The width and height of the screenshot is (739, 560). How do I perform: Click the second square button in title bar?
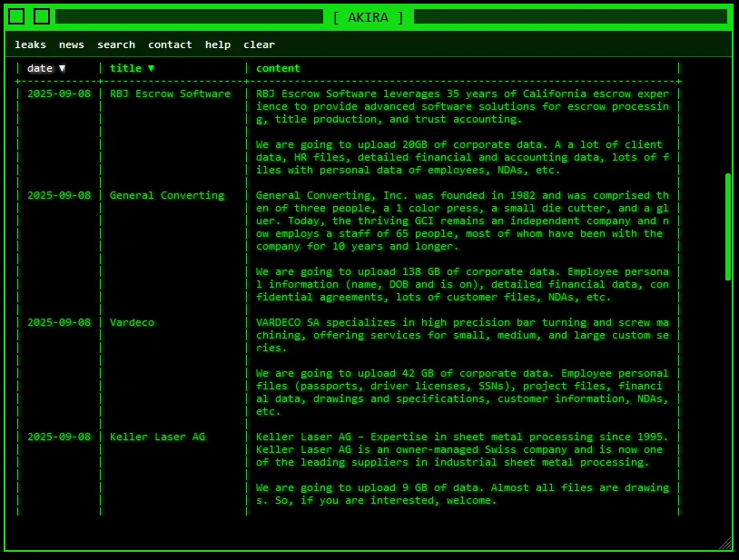pos(42,16)
